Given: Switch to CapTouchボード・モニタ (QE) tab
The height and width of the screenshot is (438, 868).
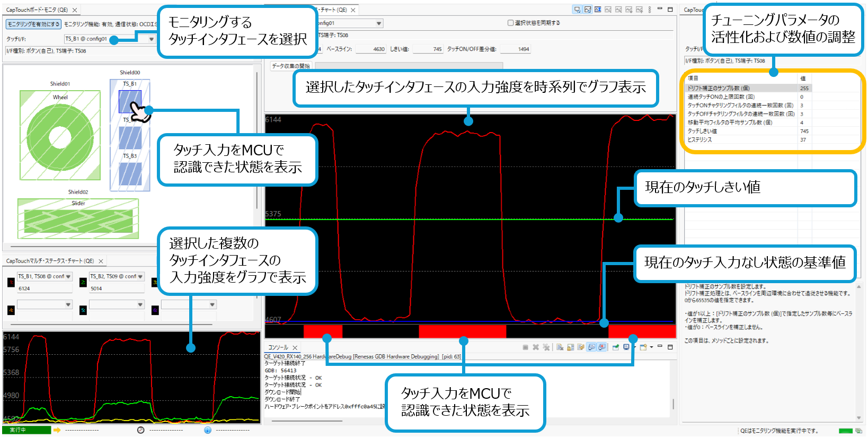Looking at the screenshot, I should coord(37,10).
